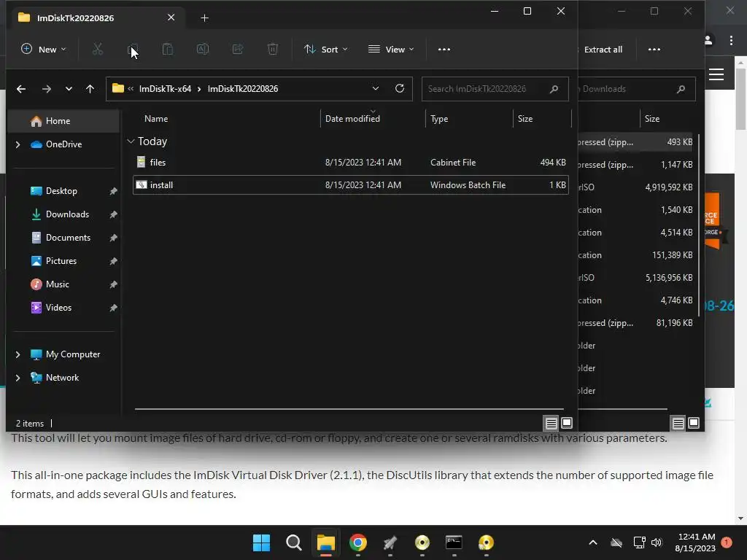Open the notification badge in tray
The height and width of the screenshot is (560, 747).
727,542
